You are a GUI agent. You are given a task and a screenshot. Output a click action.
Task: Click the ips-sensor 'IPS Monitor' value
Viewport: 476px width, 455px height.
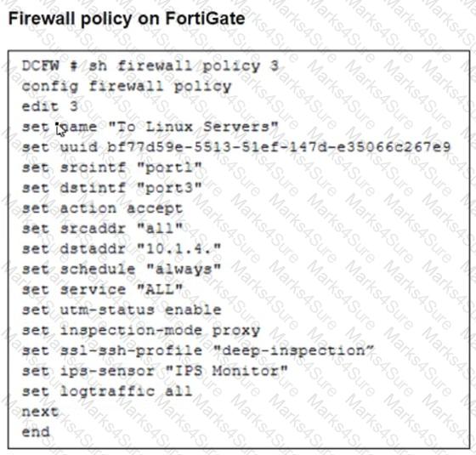click(227, 371)
